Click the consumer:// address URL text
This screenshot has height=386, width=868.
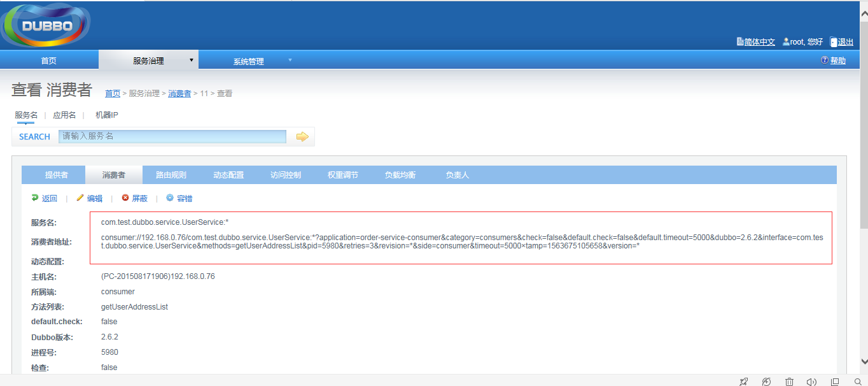[462, 241]
